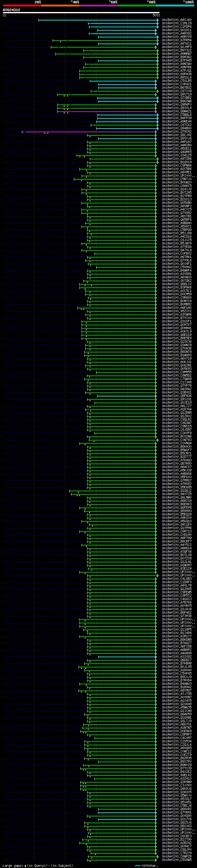This screenshot has height=868, width=197.
Task: Open hit UniRef100_C6TIX8
Action: [177, 91]
